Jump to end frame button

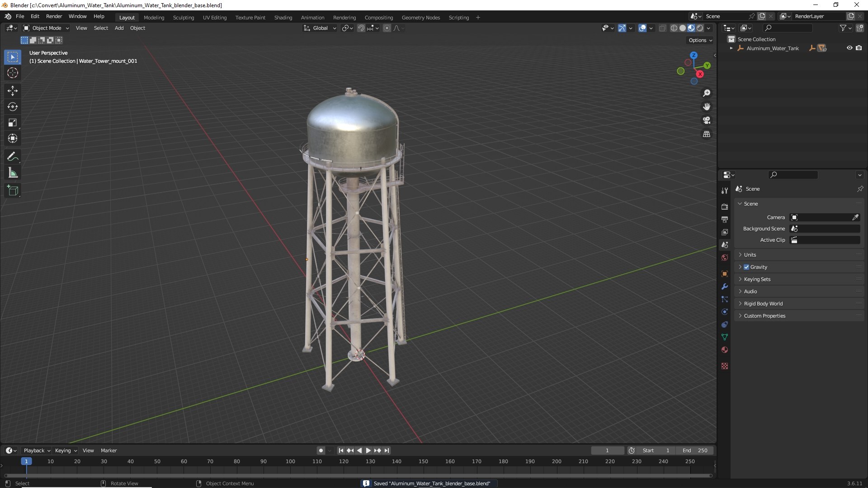pos(387,450)
